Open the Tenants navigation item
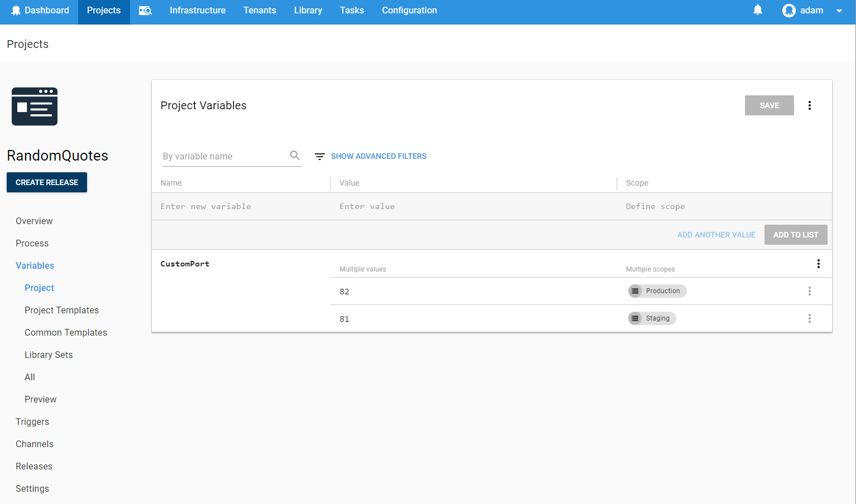 click(259, 10)
